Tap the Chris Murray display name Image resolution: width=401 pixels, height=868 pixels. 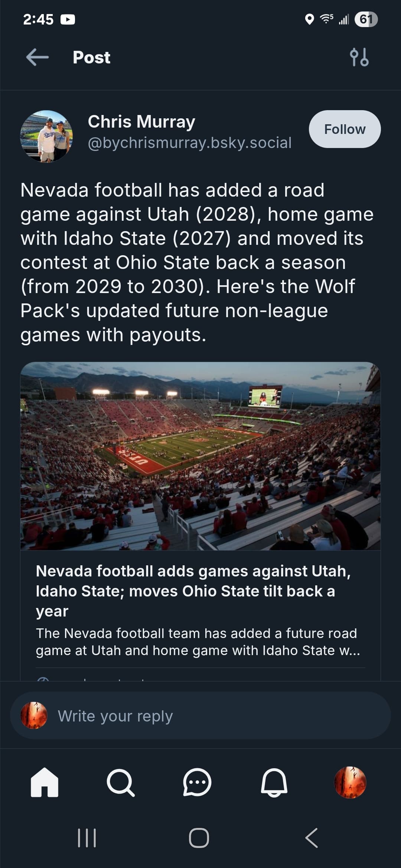tap(141, 122)
